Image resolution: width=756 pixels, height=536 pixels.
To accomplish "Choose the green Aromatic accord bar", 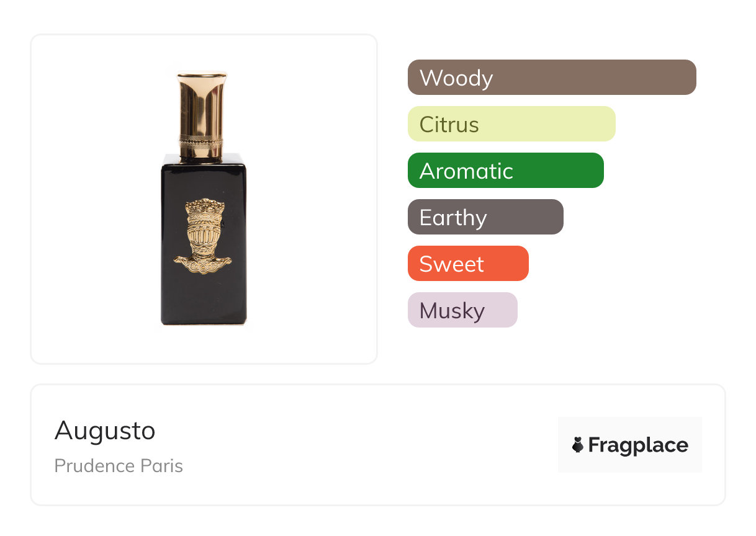I will click(x=505, y=171).
